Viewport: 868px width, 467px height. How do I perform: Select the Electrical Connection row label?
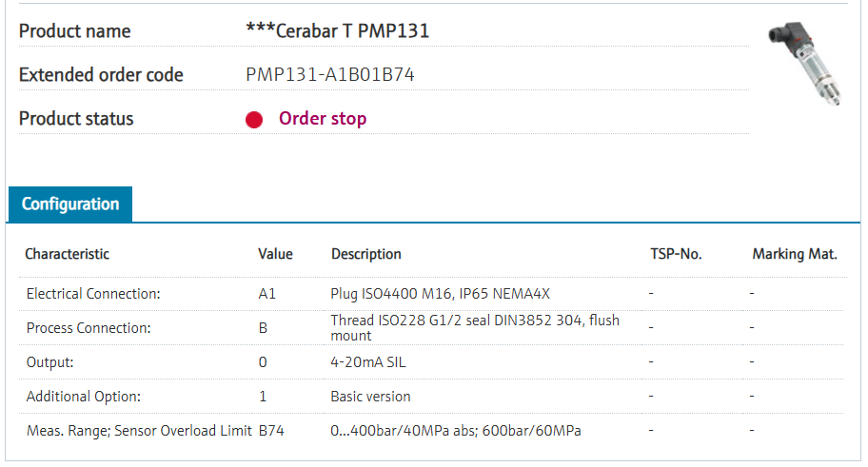click(x=93, y=294)
